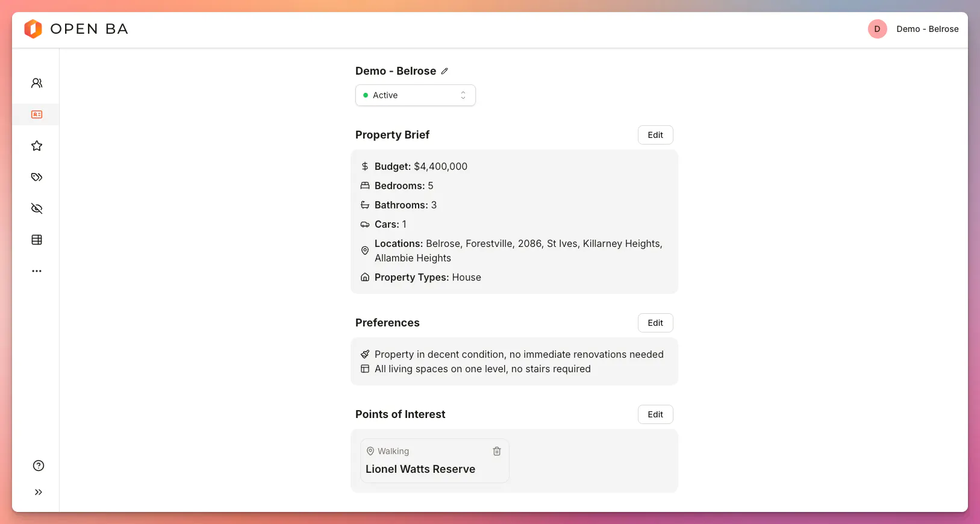Click the Preferences heading
The image size is (980, 524).
pos(387,323)
